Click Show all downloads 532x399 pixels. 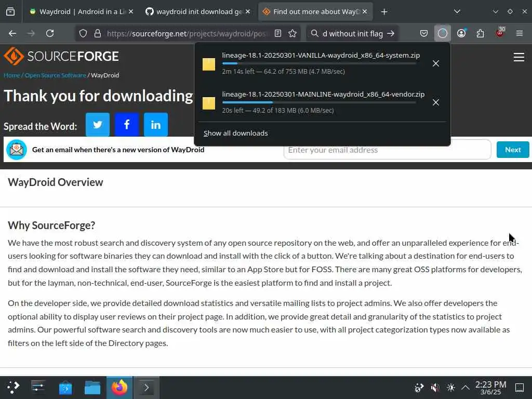(236, 134)
